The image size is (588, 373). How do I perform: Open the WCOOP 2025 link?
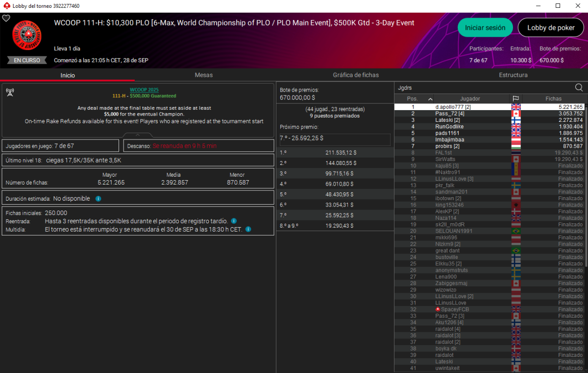click(144, 90)
